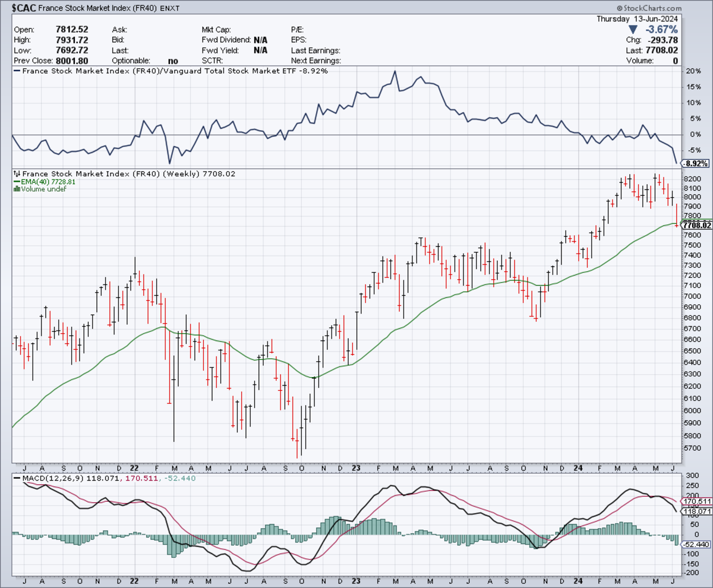The image size is (713, 588).
Task: Select the 7708.02 last price axis tag
Action: 696,225
